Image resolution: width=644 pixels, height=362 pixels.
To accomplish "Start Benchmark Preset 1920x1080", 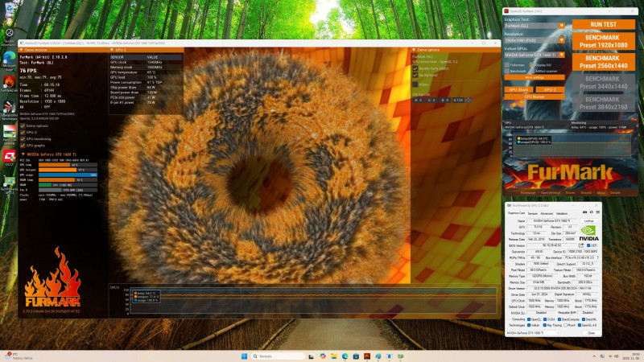I will click(603, 41).
